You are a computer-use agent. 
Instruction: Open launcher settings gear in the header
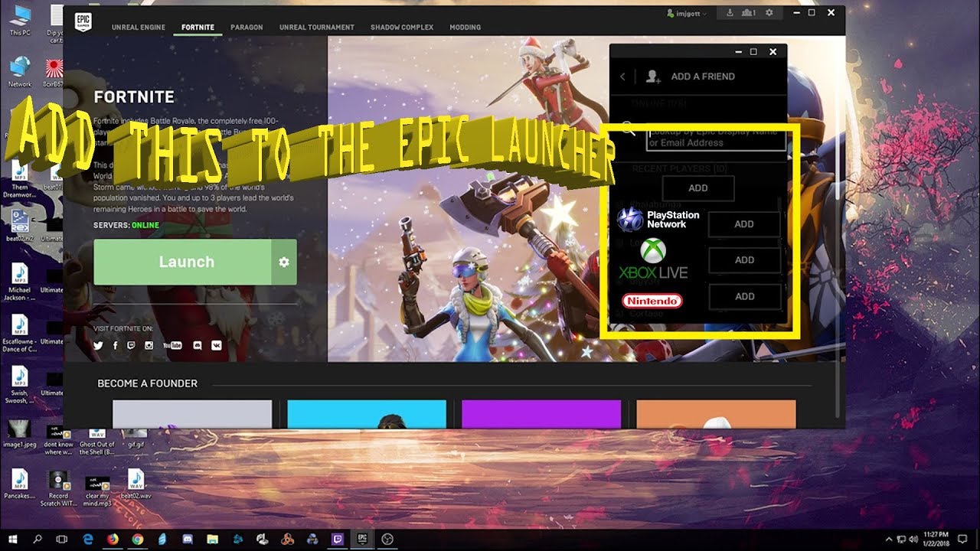(x=769, y=13)
